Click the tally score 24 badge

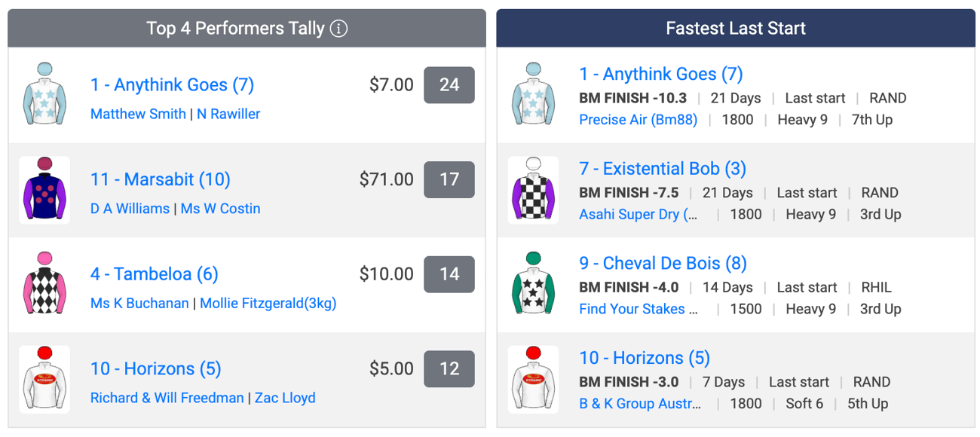click(x=449, y=84)
